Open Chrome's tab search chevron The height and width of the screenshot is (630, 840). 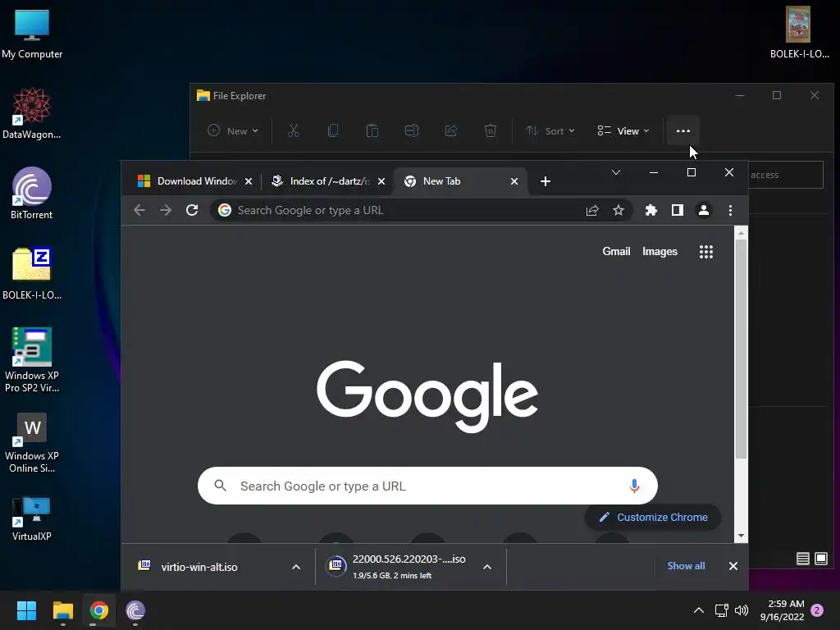616,172
